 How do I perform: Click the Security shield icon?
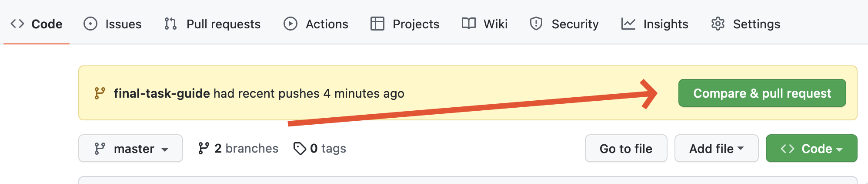pyautogui.click(x=536, y=24)
